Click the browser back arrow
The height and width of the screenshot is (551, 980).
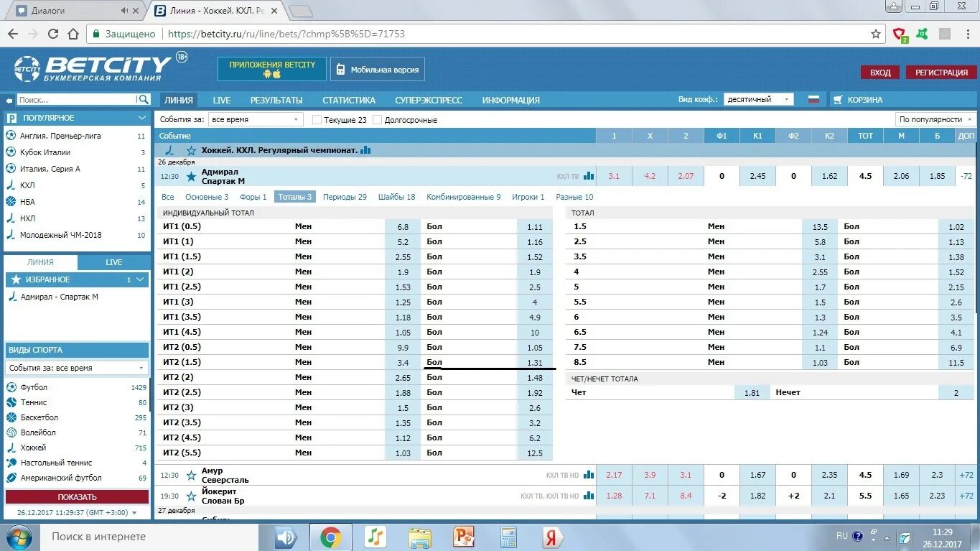[x=13, y=34]
